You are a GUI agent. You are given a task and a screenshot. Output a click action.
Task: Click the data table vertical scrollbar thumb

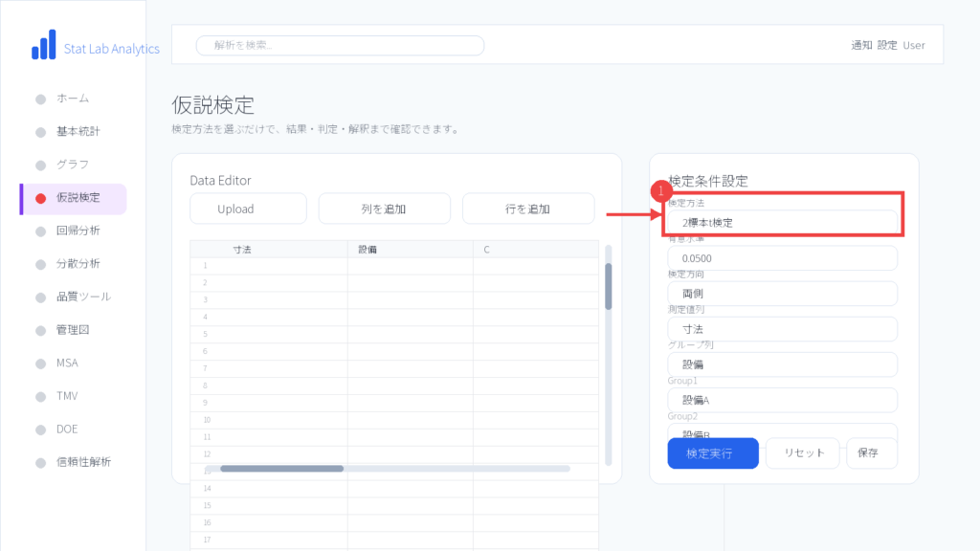coord(609,286)
